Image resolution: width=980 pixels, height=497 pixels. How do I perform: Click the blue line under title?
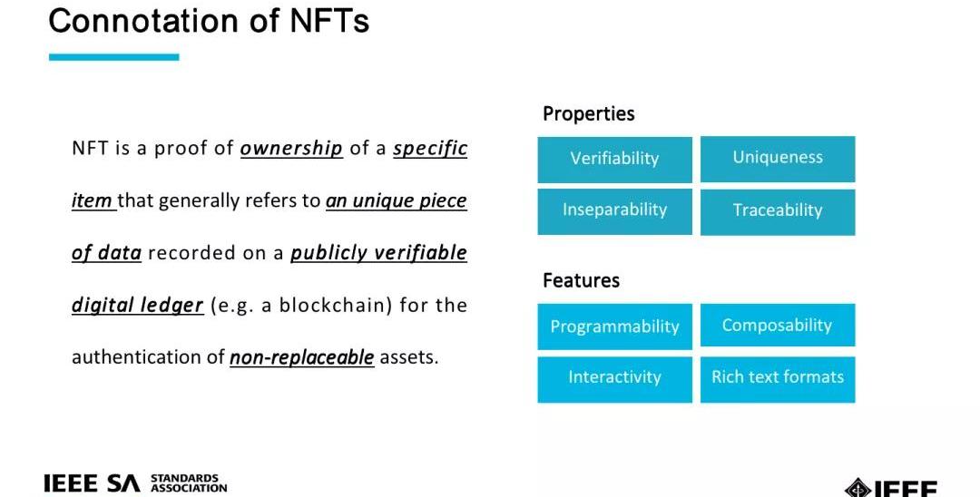coord(113,57)
